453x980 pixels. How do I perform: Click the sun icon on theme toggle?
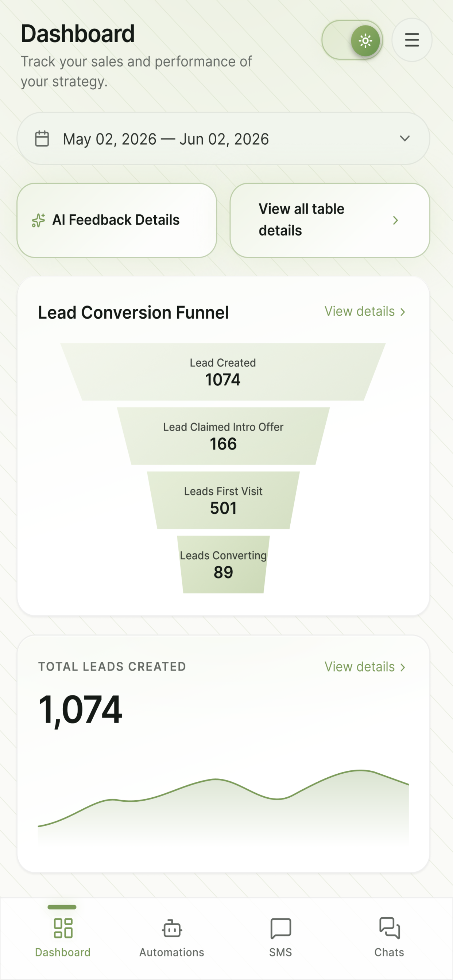point(365,41)
